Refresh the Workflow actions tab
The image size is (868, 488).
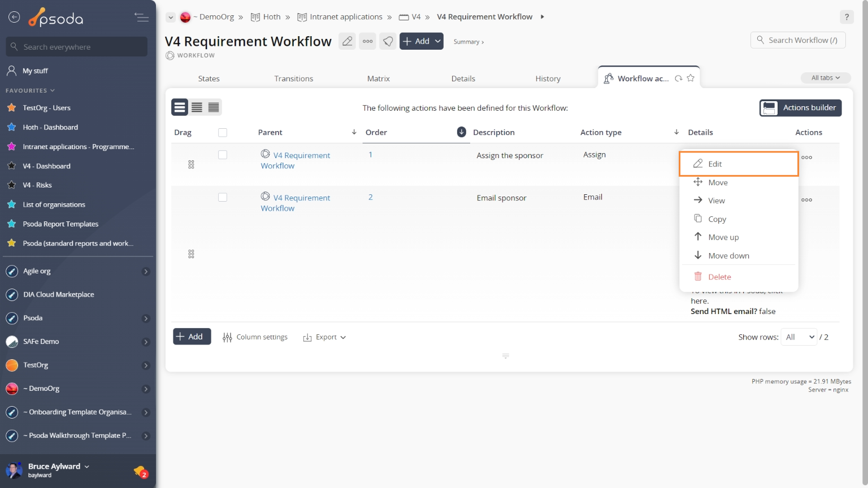(679, 79)
